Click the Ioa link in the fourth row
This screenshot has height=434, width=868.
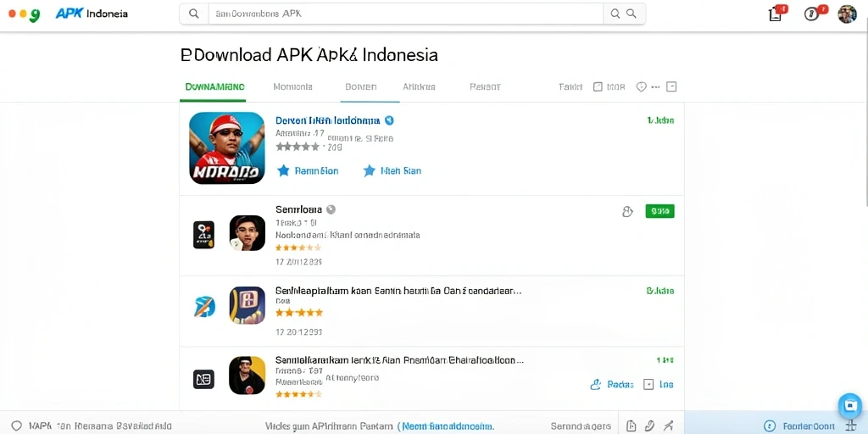666,384
